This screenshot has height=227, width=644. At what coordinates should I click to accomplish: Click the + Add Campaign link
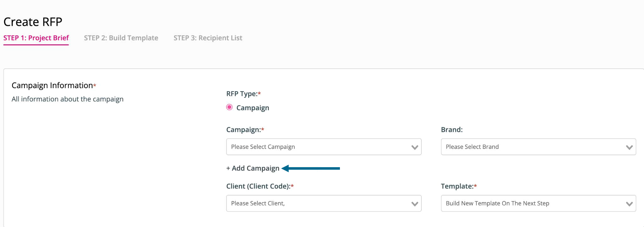(253, 168)
